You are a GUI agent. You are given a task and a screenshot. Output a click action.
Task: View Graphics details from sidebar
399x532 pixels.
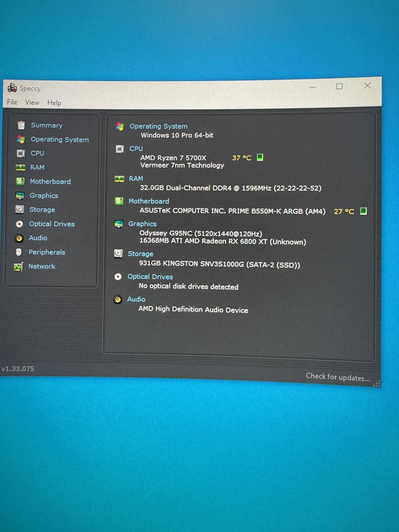tap(44, 196)
